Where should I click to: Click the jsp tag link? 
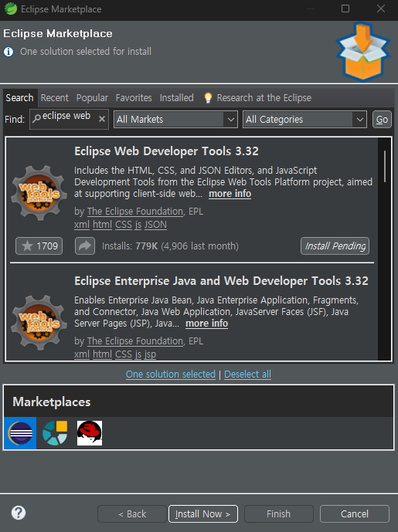[x=150, y=354]
